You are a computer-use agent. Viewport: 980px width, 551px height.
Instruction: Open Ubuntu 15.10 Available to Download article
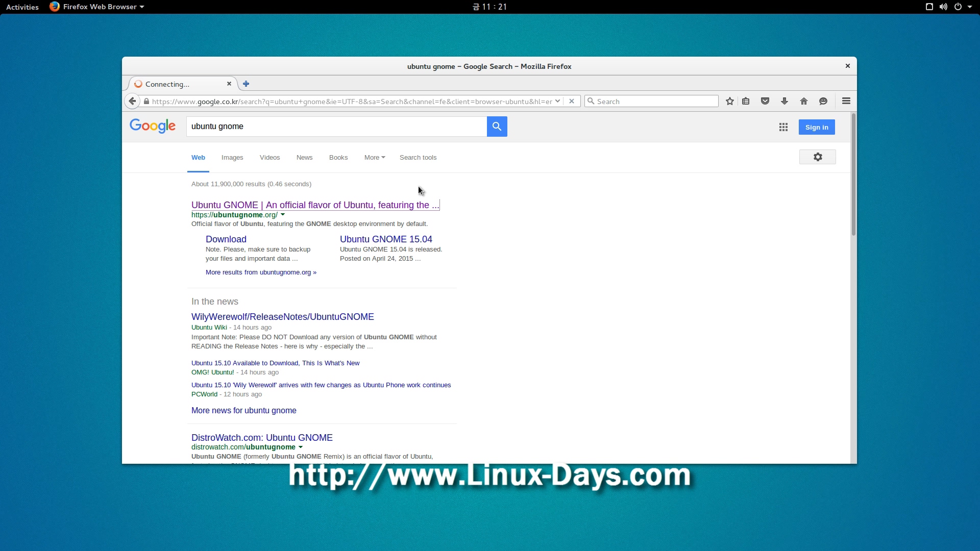click(x=275, y=363)
